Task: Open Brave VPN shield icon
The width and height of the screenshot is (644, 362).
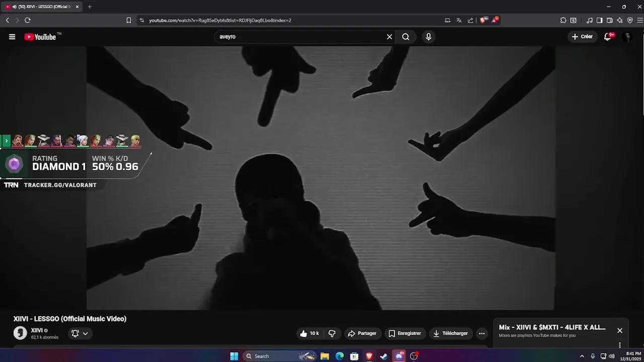Action: coord(629,20)
